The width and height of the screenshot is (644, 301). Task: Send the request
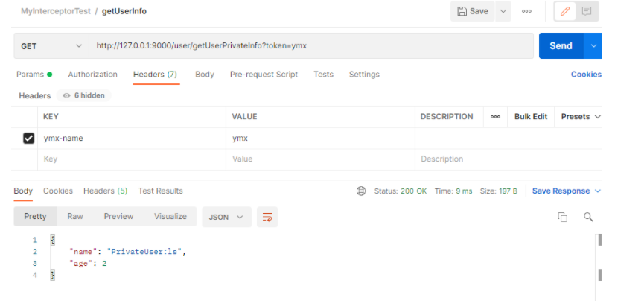561,46
